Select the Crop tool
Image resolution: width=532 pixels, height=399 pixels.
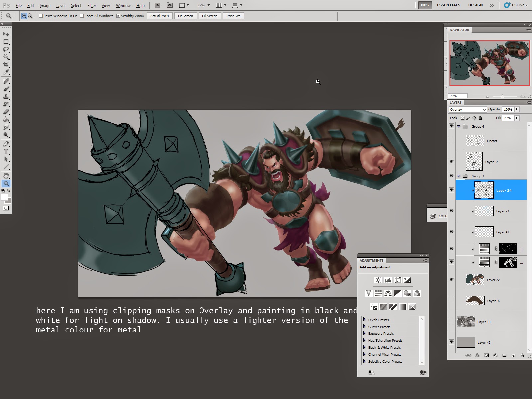6,65
